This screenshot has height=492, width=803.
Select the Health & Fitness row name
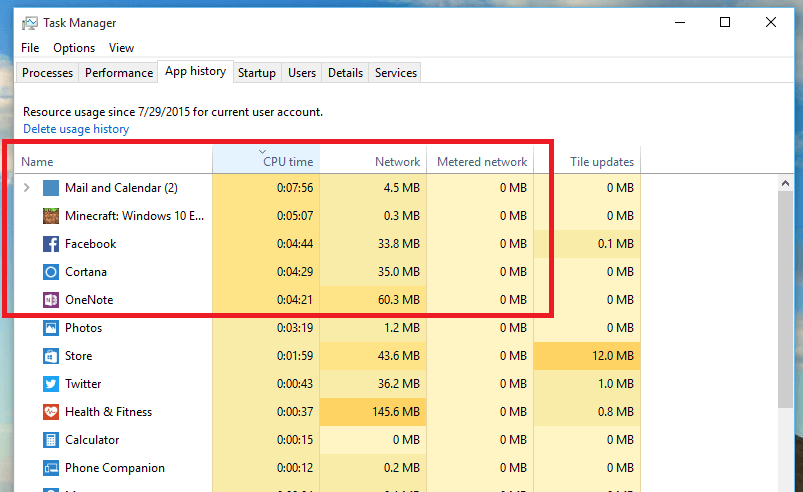[109, 412]
